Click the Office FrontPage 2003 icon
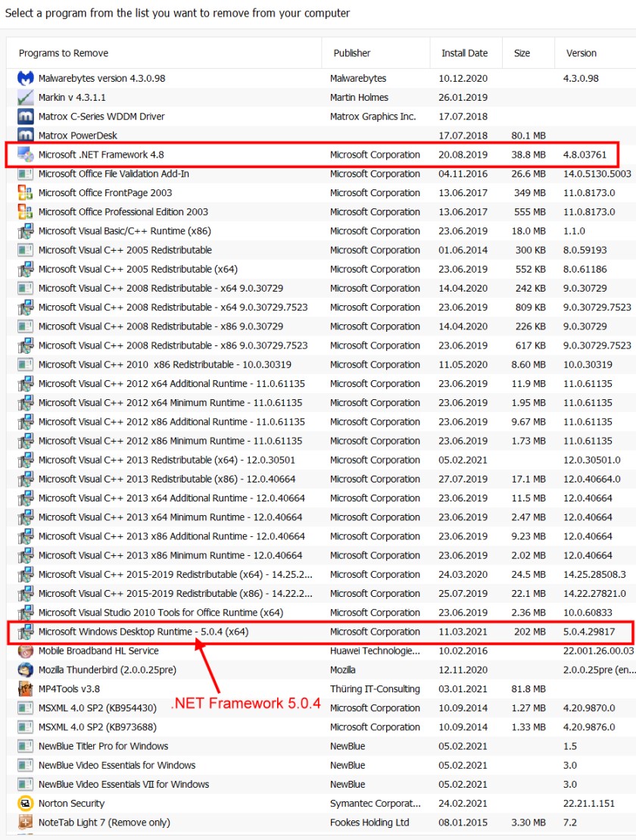 (25, 193)
